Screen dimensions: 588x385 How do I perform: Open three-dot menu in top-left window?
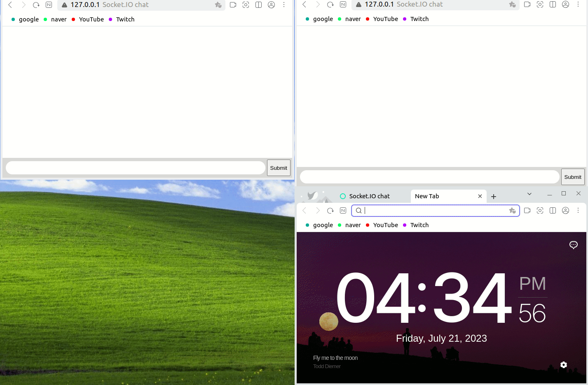tap(284, 5)
